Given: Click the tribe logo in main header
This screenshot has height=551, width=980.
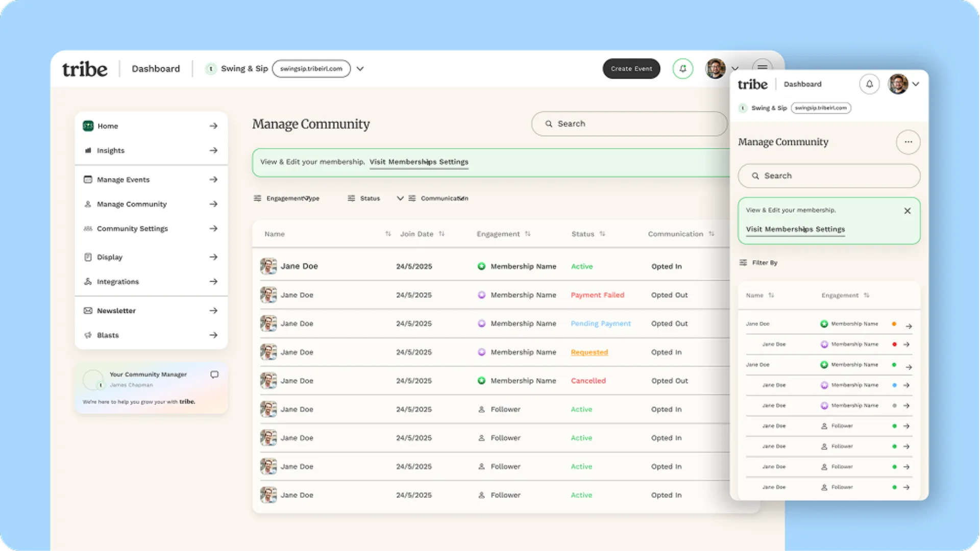Looking at the screenshot, I should [x=85, y=69].
